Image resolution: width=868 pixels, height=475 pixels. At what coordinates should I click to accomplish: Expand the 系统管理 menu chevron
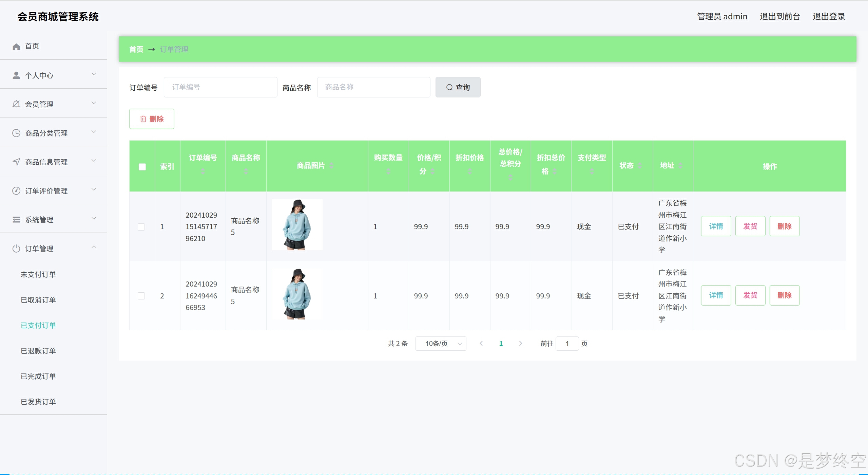[94, 218]
